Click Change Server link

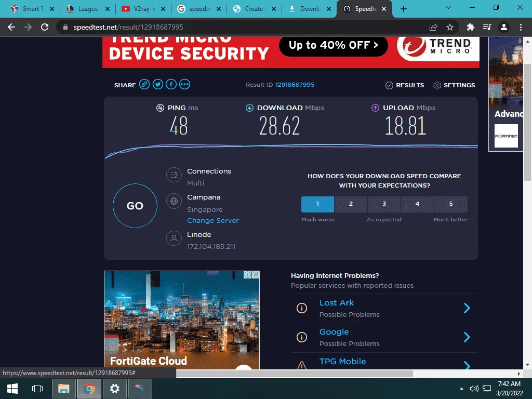212,220
